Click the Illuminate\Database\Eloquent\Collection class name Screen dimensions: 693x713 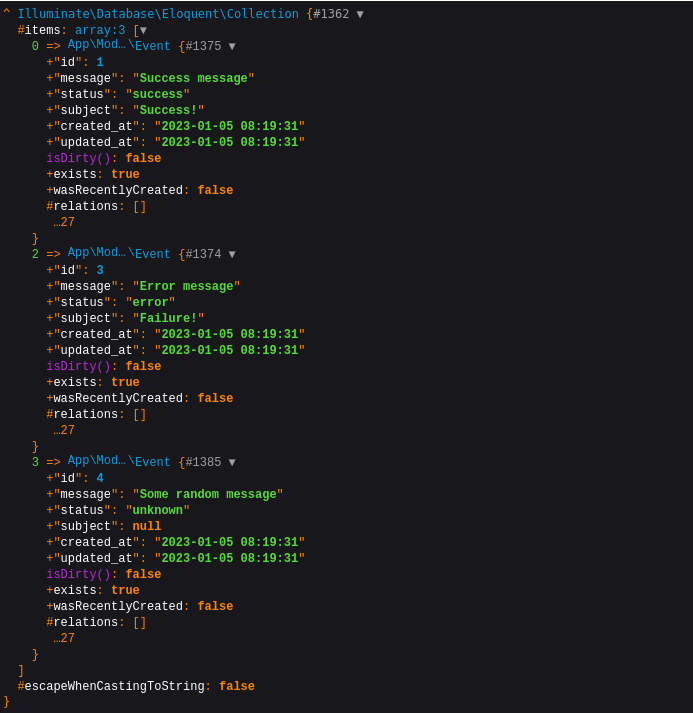point(158,15)
